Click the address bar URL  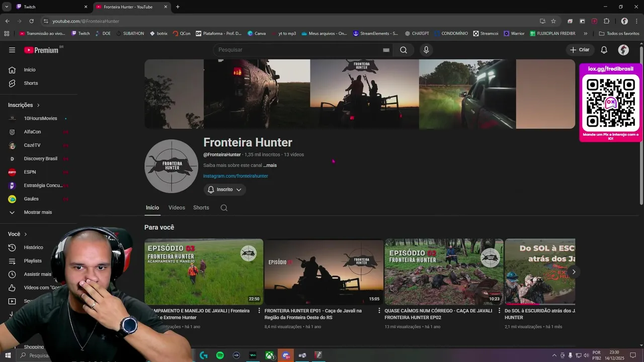coord(86,21)
